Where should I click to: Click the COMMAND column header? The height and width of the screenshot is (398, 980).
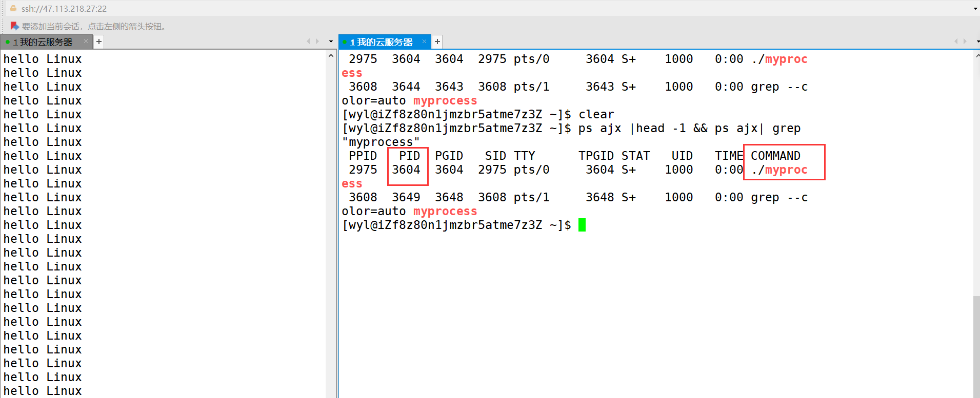point(776,156)
